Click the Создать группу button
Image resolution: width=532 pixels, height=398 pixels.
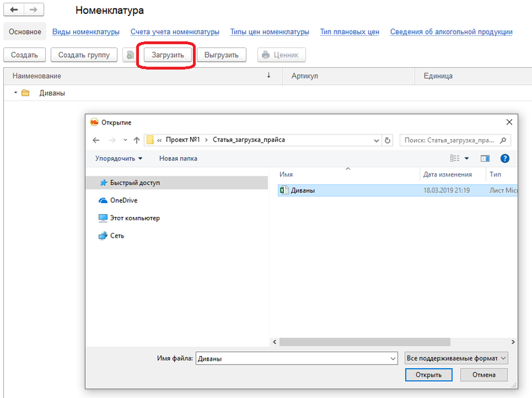tap(84, 55)
